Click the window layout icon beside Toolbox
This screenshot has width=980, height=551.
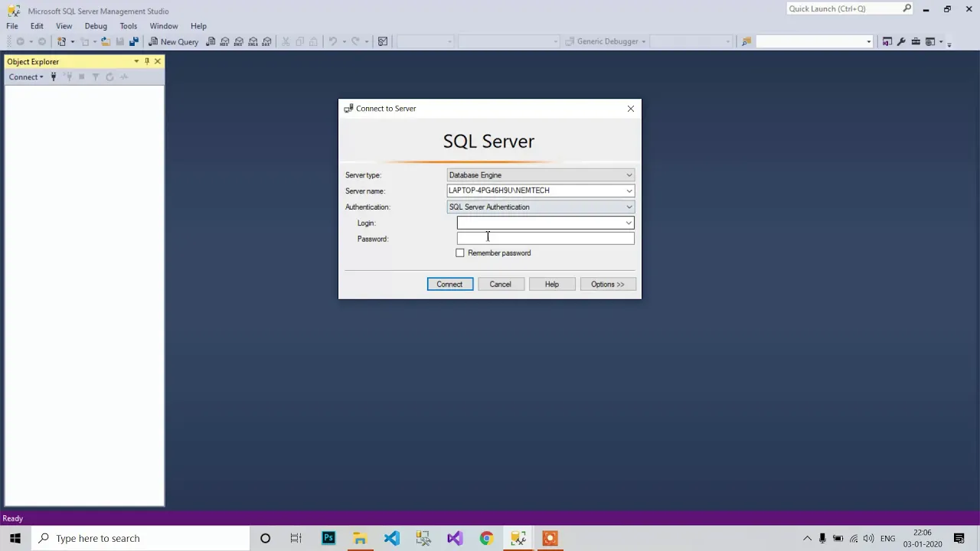(930, 41)
